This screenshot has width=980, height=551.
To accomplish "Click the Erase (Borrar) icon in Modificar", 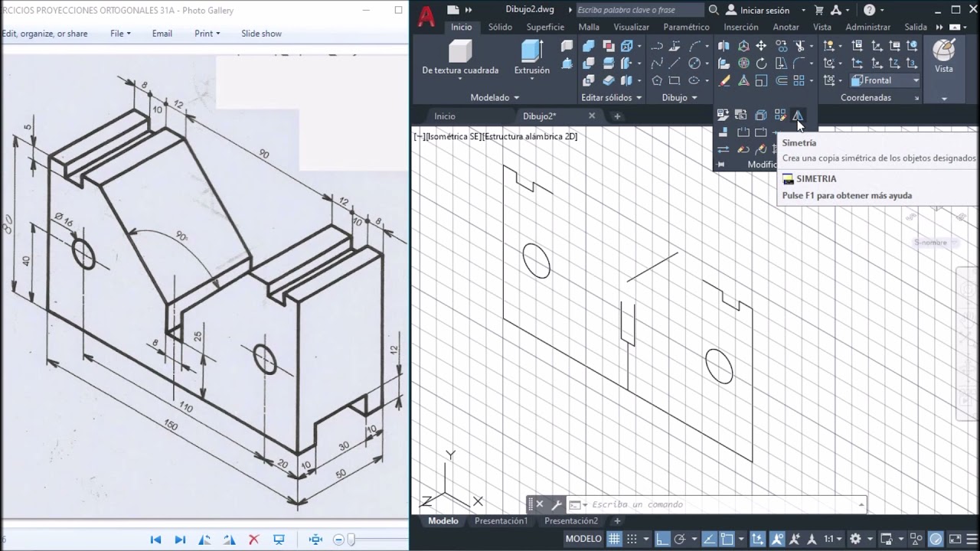I will [724, 80].
